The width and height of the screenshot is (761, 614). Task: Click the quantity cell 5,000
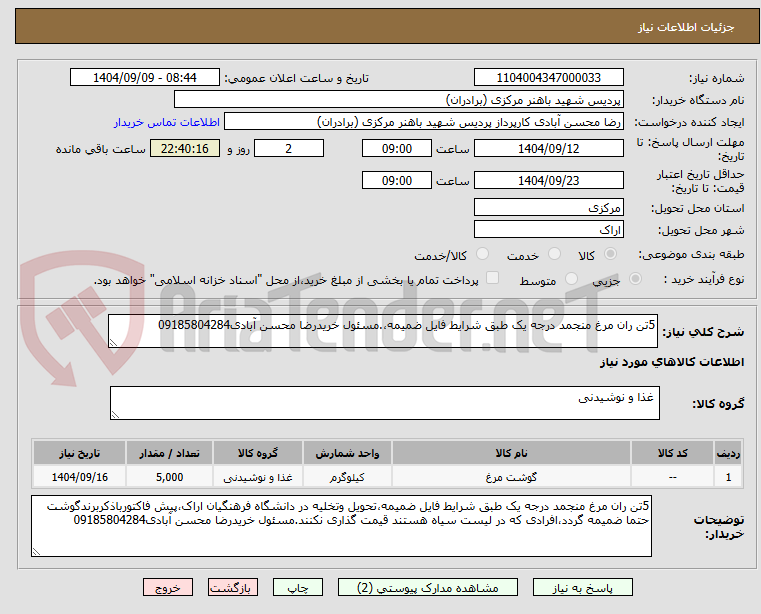coord(169,477)
